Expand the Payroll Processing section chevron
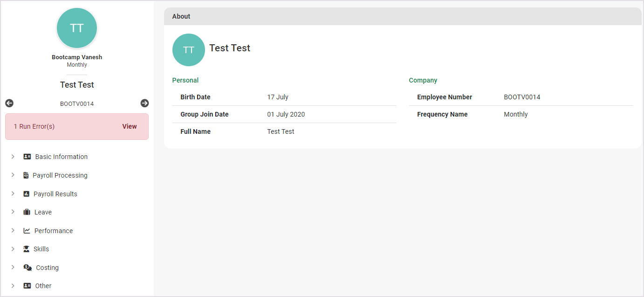The height and width of the screenshot is (297, 644). click(x=13, y=175)
